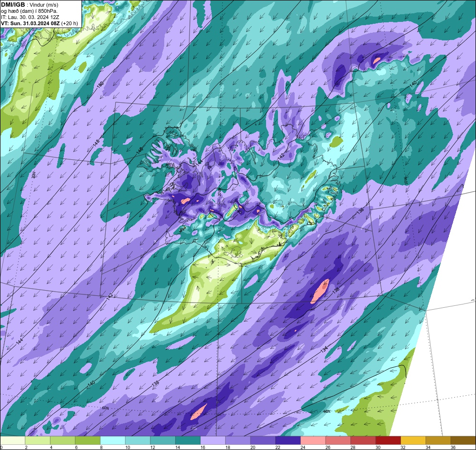The height and width of the screenshot is (450, 476).
Task: Click the yellow 32–34 m/s legend swatch
Action: pyautogui.click(x=413, y=440)
